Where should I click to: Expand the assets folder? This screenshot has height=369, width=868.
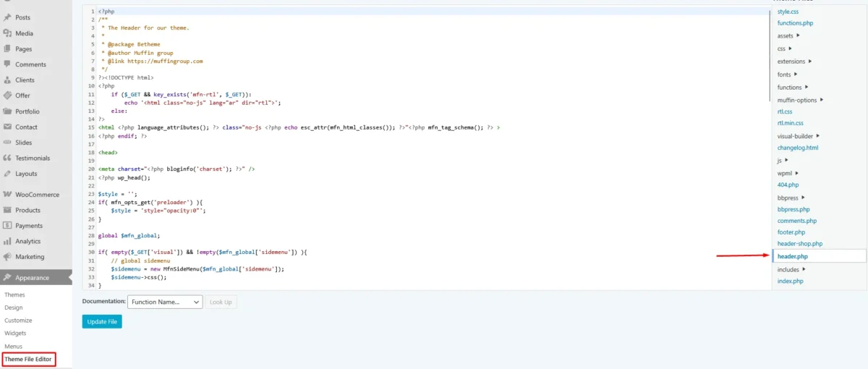[x=788, y=35]
